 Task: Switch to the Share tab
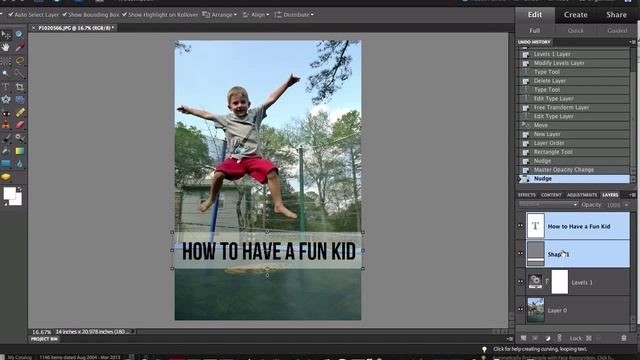click(616, 15)
